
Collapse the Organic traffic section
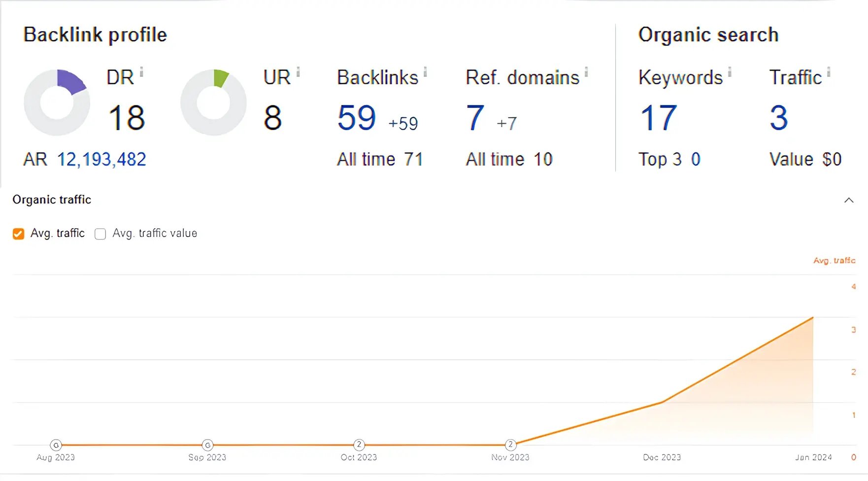849,200
